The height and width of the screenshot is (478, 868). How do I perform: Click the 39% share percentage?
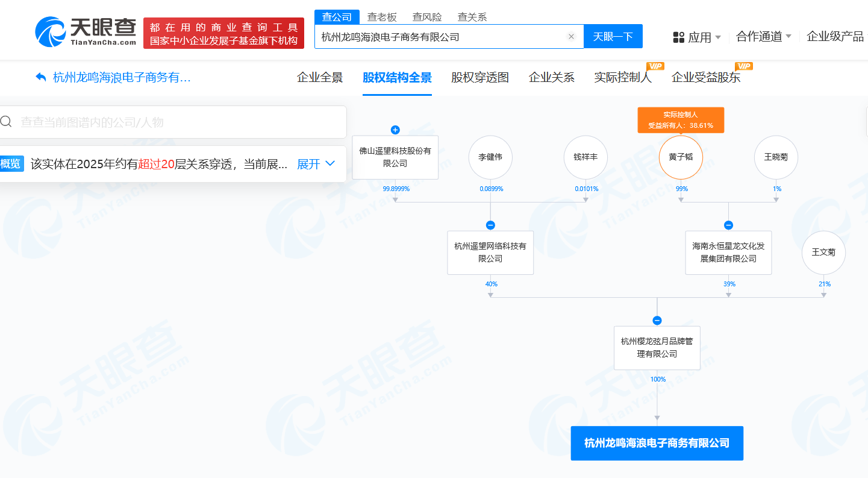pos(729,284)
